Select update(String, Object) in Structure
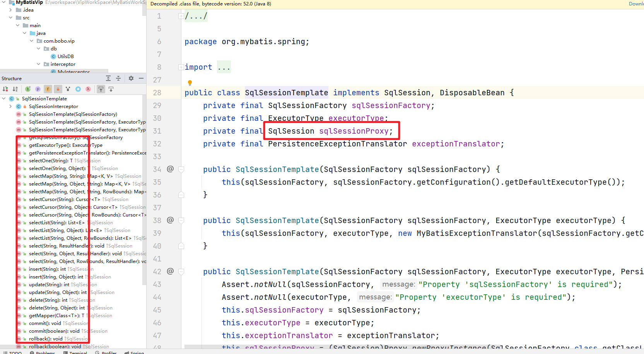Screen dimensions: 644x354 coord(58,292)
